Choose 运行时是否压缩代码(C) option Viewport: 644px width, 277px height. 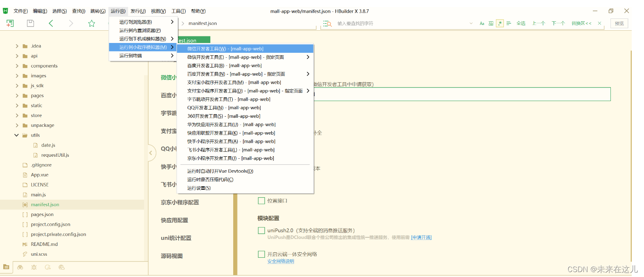tap(245, 180)
